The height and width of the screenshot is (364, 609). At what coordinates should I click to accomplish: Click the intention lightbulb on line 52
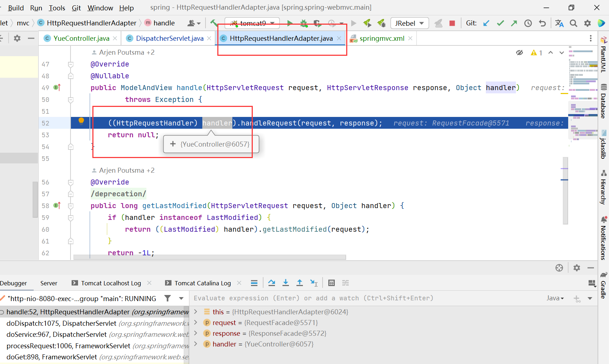point(81,121)
